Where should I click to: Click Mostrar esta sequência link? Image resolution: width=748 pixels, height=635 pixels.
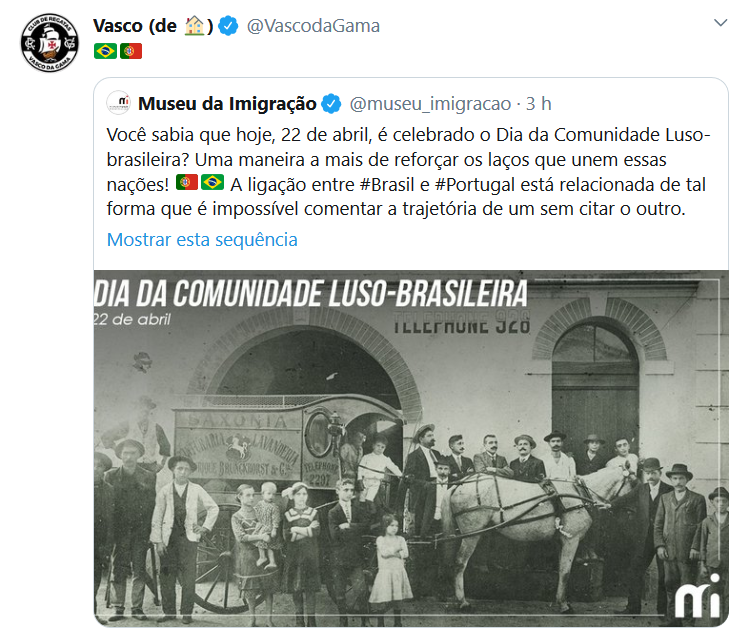click(202, 239)
